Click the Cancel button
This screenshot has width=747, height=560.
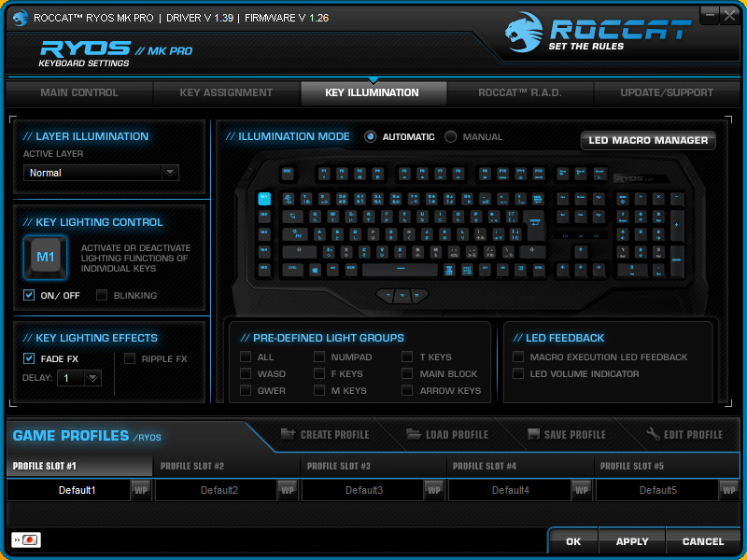point(703,542)
